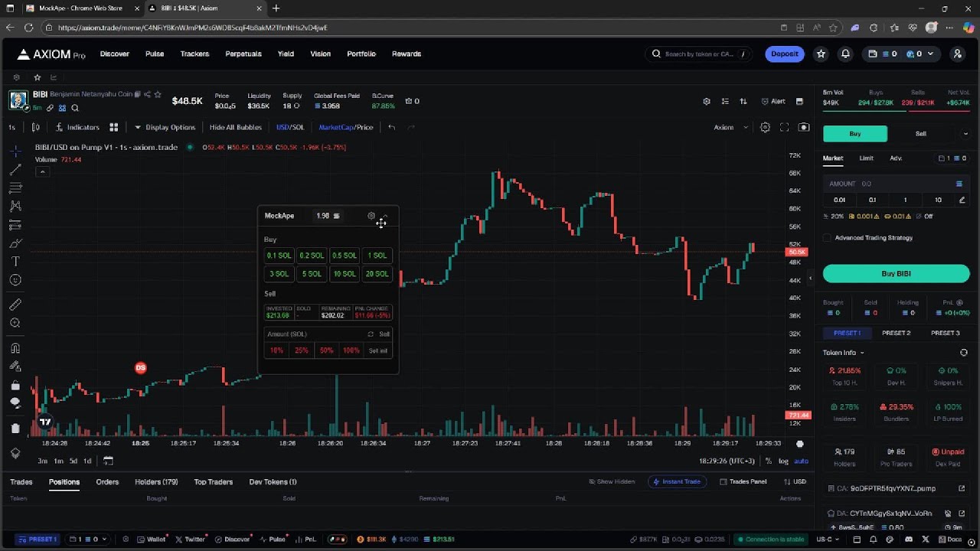The height and width of the screenshot is (551, 980).
Task: Open notifications bell in Axiom header
Action: click(x=845, y=54)
